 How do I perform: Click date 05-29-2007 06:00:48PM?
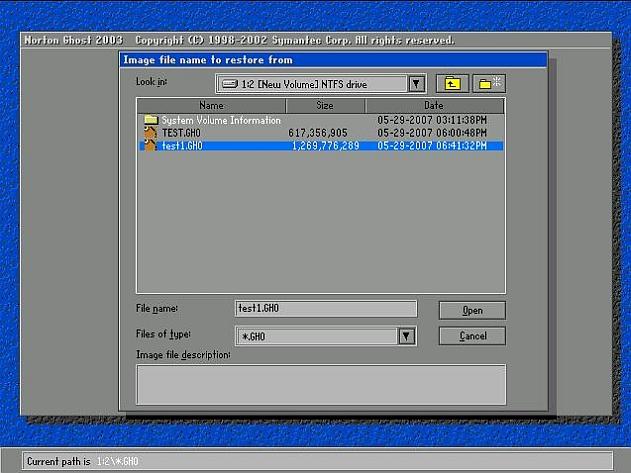(x=432, y=133)
